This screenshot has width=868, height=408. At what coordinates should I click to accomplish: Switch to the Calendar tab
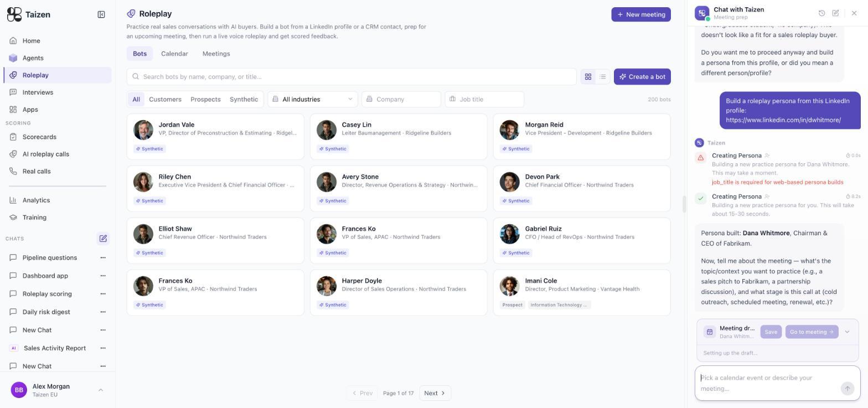pos(174,54)
